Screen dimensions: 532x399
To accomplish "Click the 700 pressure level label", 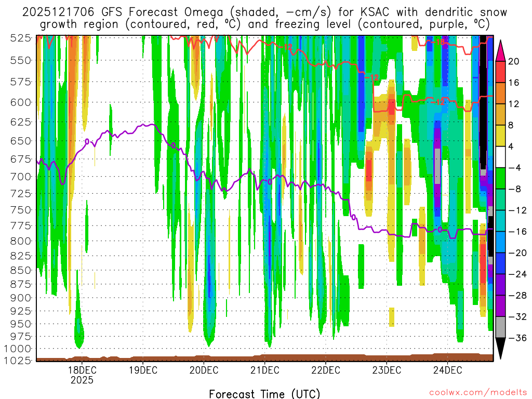I will [x=21, y=177].
